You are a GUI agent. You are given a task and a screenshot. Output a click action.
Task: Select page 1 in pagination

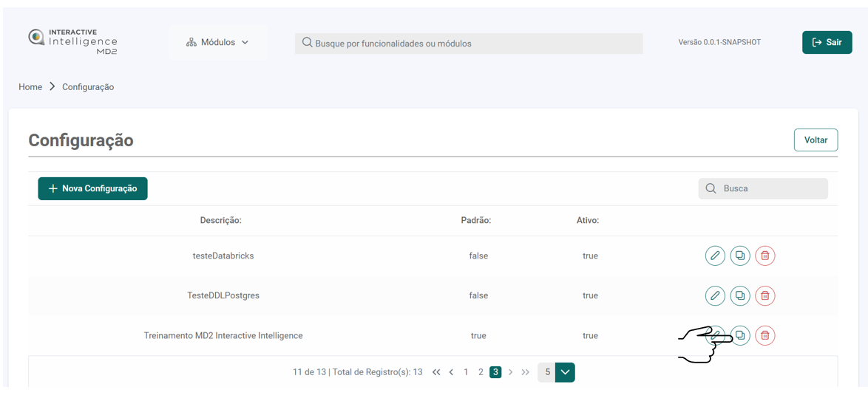point(466,372)
